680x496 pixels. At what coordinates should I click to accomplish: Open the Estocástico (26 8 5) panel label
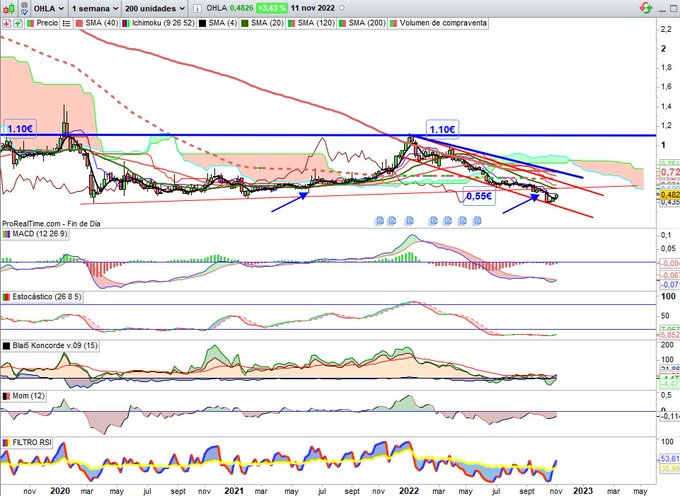point(46,297)
